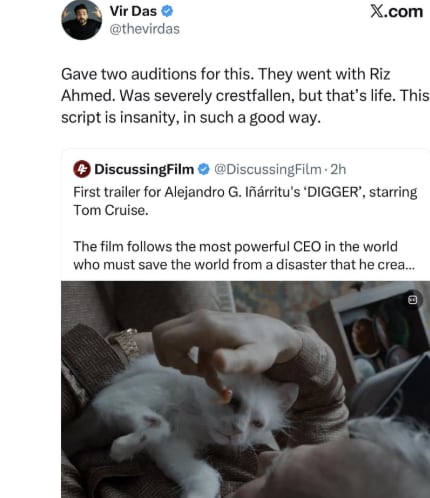The width and height of the screenshot is (430, 498).
Task: Click the 'Tom Cruise.' line of text
Action: [x=111, y=210]
